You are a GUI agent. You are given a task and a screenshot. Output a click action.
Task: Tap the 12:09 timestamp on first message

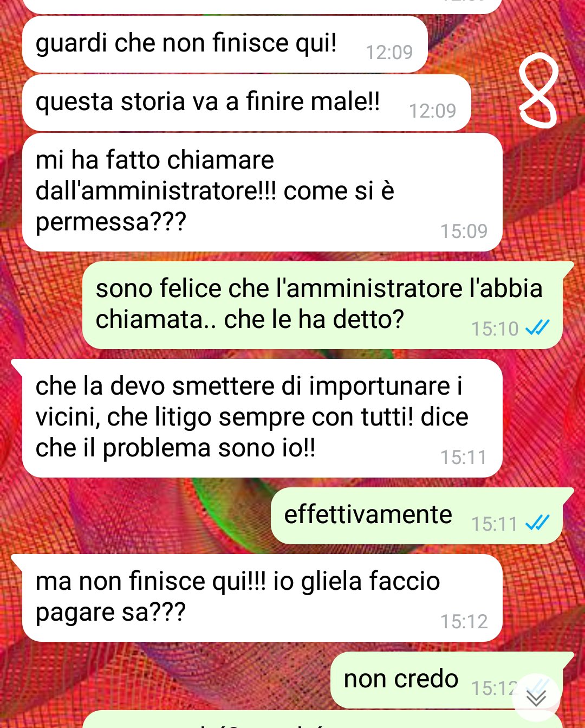click(x=389, y=52)
